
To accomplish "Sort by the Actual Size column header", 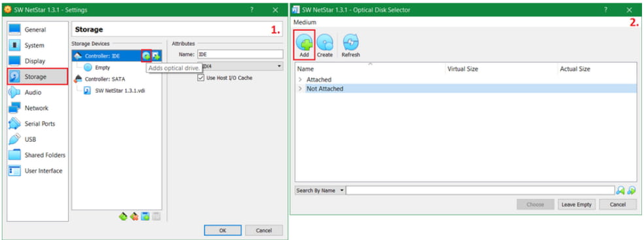I will (598, 69).
